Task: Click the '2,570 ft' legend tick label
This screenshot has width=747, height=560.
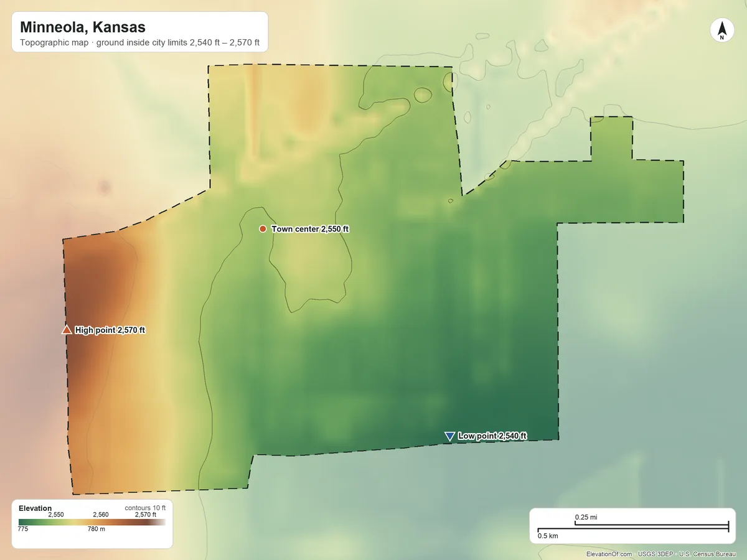Action: (146, 515)
